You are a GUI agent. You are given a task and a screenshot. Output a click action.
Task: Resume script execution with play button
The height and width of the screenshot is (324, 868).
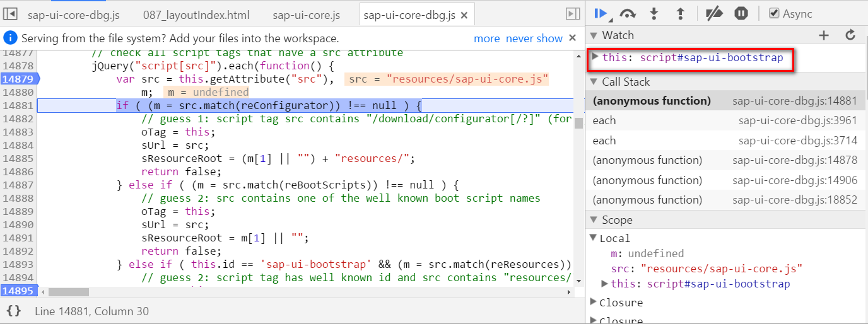pos(600,13)
